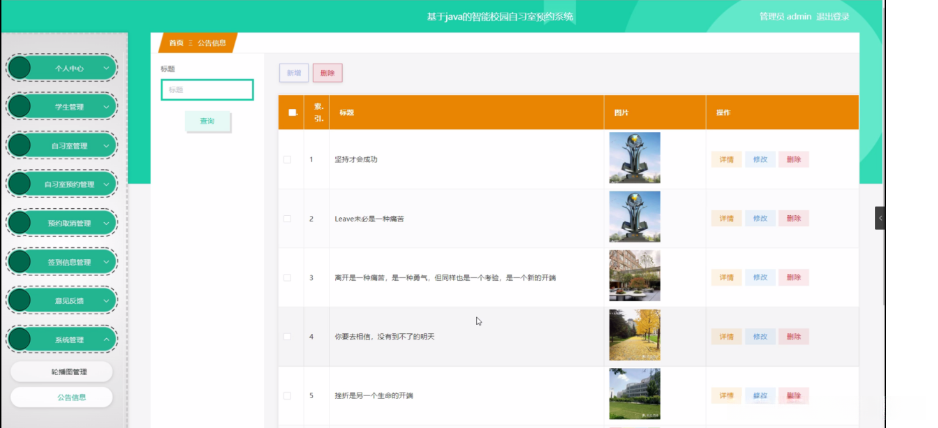Open the 公告信息 submenu item
This screenshot has width=938, height=428.
(62, 397)
